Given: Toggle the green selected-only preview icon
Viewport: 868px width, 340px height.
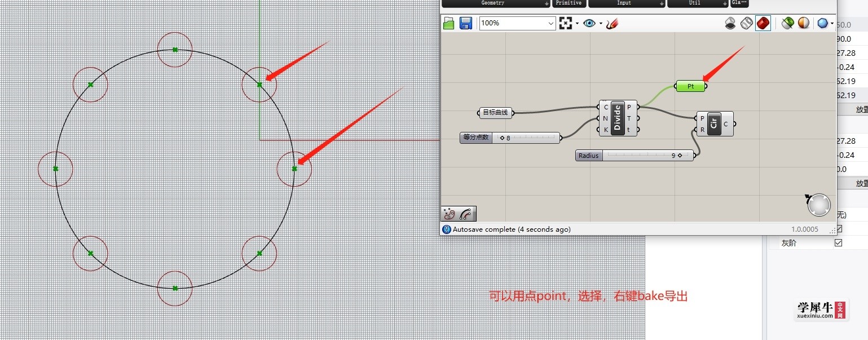Looking at the screenshot, I should [788, 23].
